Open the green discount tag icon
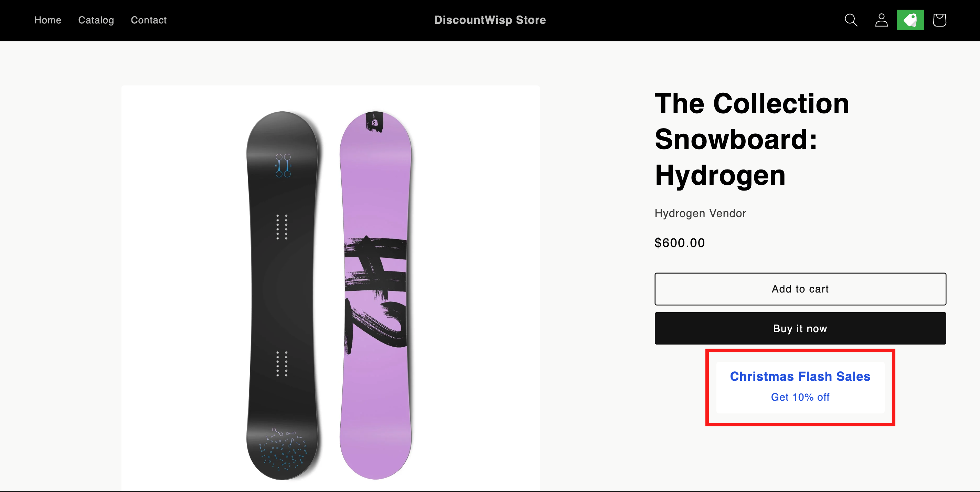This screenshot has width=980, height=492. tap(910, 20)
